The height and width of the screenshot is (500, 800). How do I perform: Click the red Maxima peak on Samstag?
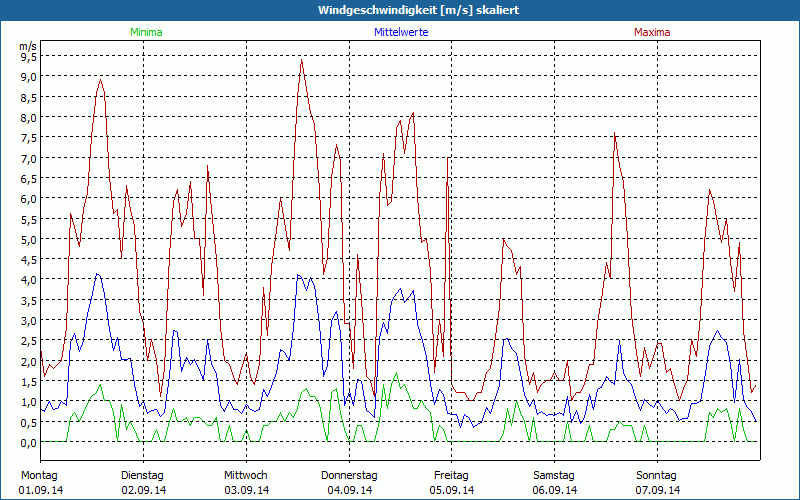(615, 134)
